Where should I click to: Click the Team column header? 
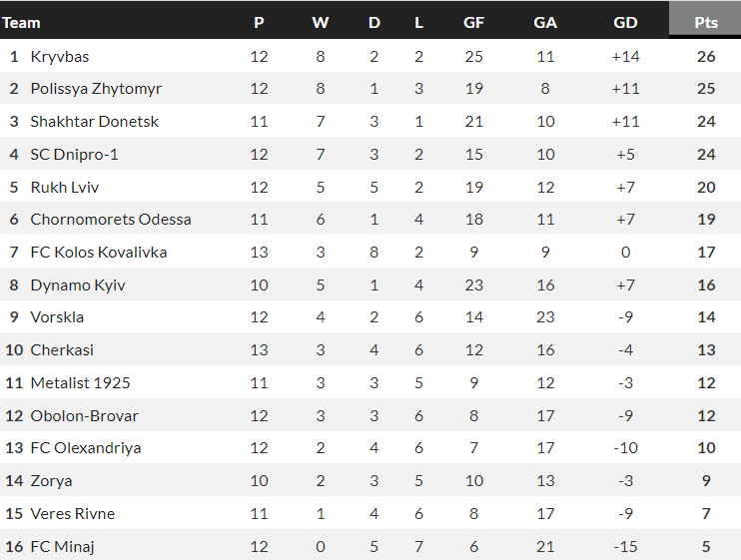tap(22, 22)
